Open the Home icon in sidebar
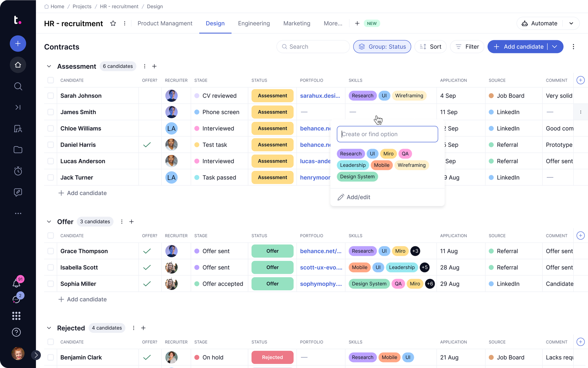 (18, 65)
